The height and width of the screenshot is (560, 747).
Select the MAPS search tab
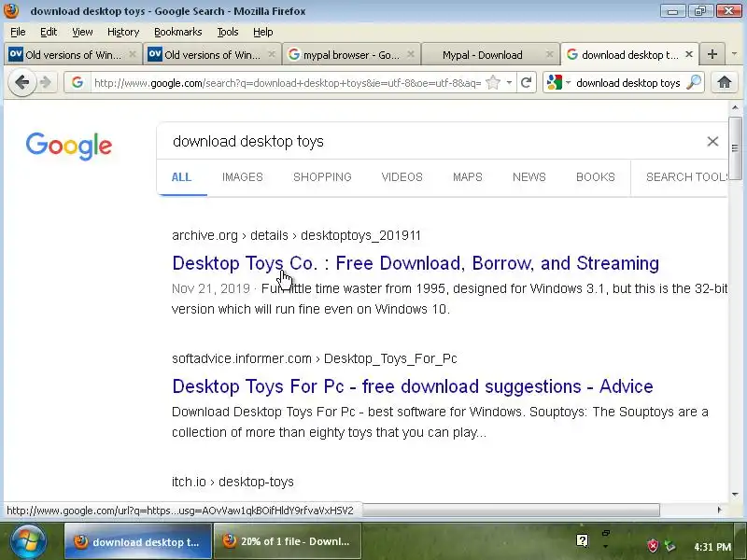(468, 177)
